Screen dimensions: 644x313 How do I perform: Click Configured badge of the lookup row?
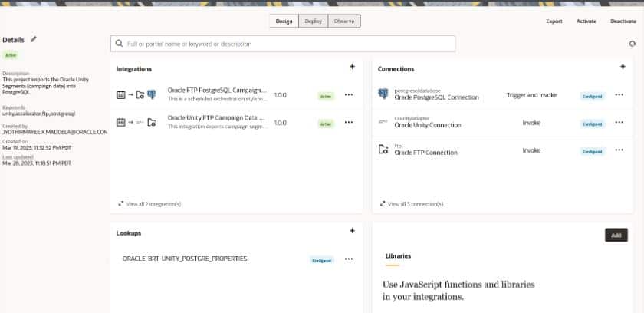click(x=322, y=260)
